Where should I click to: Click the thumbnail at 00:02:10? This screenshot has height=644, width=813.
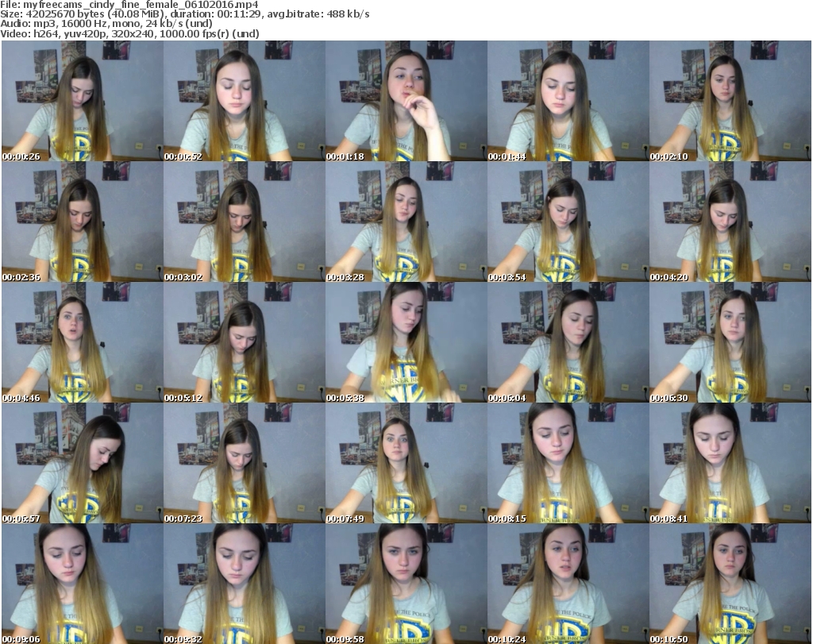pos(730,101)
